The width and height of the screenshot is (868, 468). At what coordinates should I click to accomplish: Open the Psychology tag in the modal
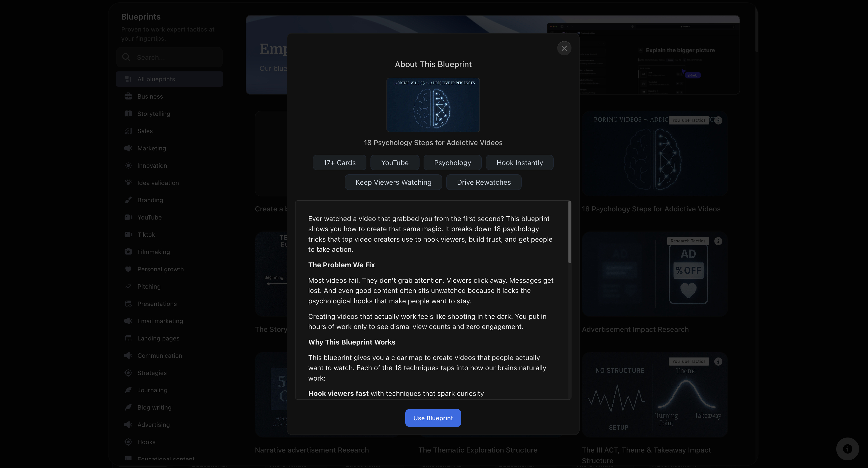click(453, 162)
